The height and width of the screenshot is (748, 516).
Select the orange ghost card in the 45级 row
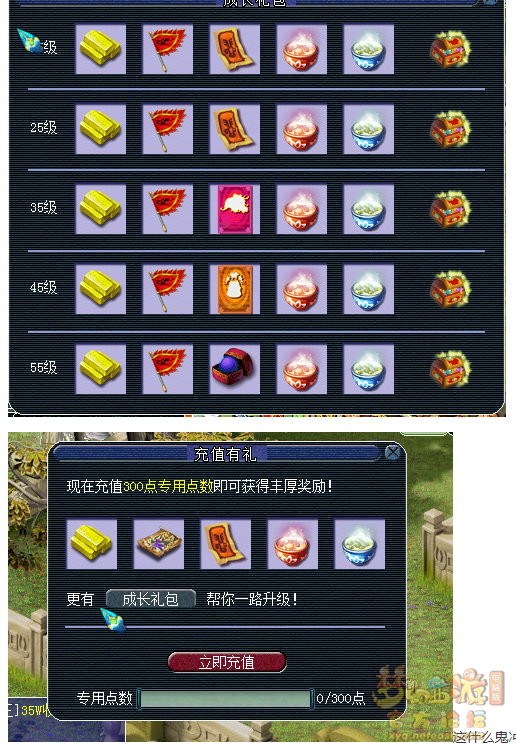click(x=235, y=290)
